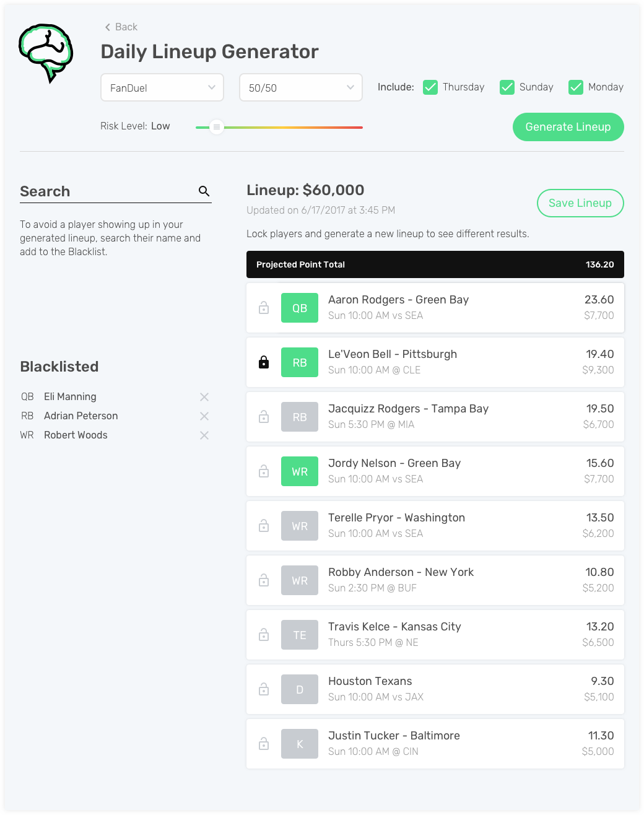Open the 50/50 contest type dropdown

click(x=301, y=87)
